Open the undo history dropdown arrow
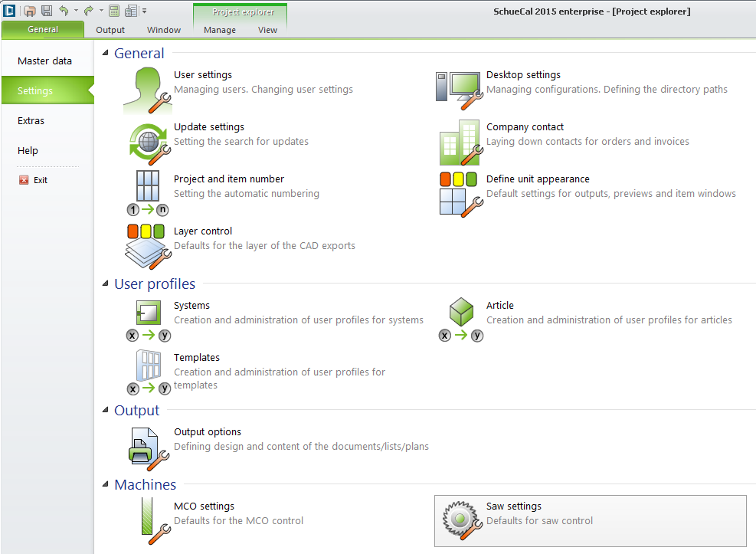This screenshot has width=756, height=554. coord(76,11)
